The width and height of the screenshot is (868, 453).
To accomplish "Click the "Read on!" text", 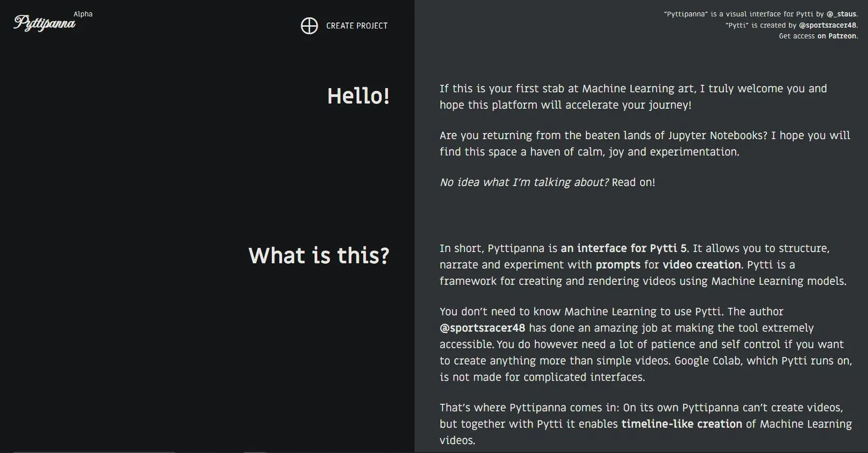I will click(x=633, y=182).
